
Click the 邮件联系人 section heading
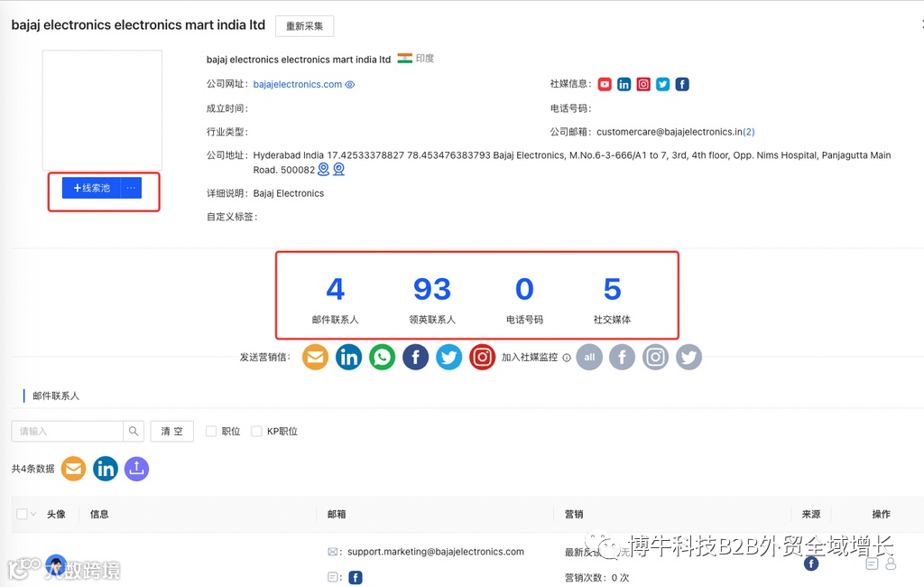[56, 396]
